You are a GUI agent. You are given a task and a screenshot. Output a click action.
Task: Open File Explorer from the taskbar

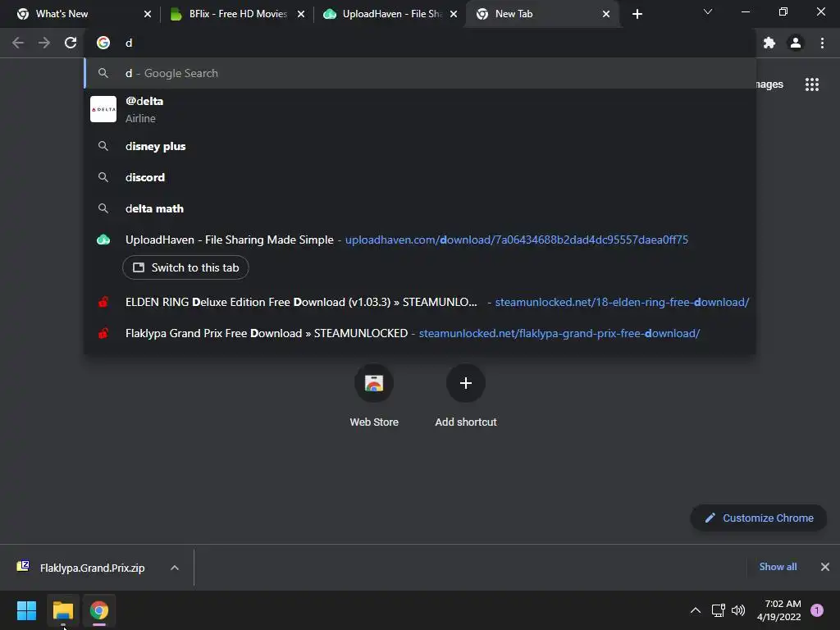tap(63, 610)
